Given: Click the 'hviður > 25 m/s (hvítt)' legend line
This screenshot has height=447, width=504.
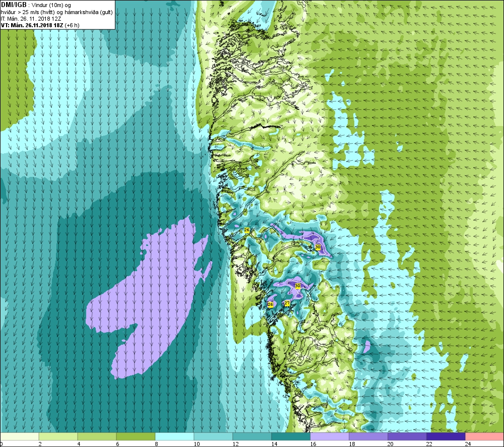Looking at the screenshot, I should (57, 12).
